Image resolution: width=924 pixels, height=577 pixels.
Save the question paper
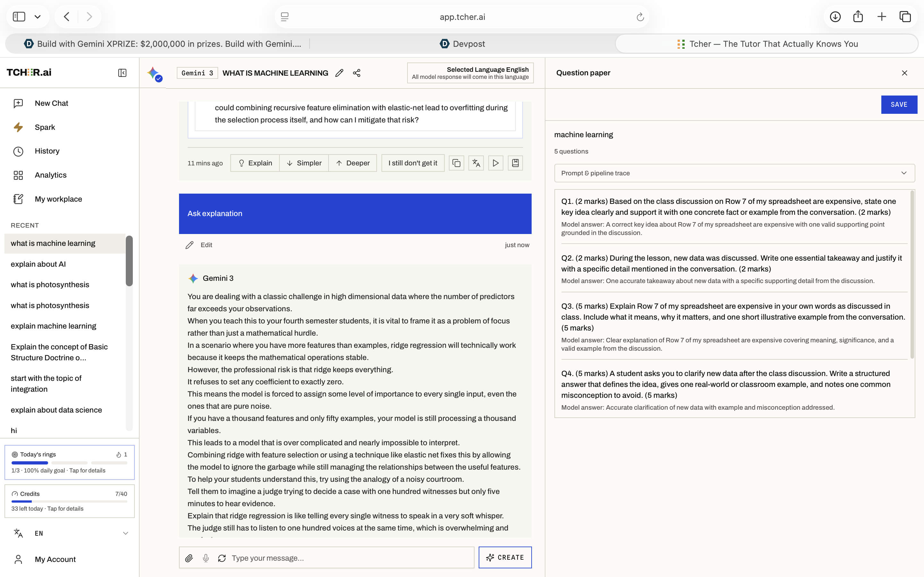899,105
